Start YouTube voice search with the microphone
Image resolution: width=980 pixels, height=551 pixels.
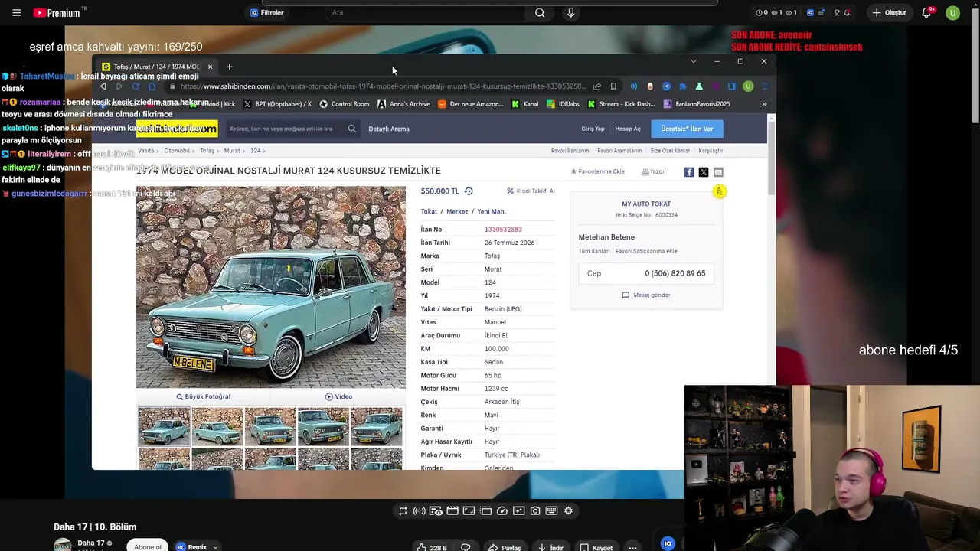[570, 13]
